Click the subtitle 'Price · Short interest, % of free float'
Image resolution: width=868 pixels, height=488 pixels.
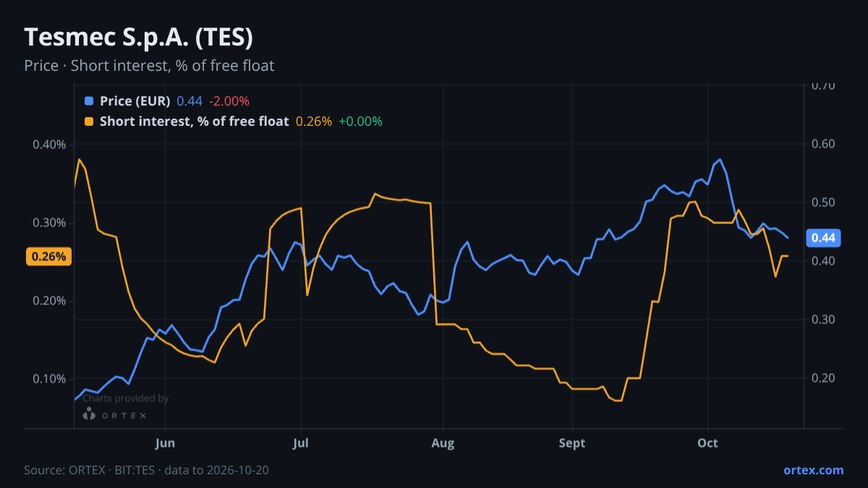point(149,66)
